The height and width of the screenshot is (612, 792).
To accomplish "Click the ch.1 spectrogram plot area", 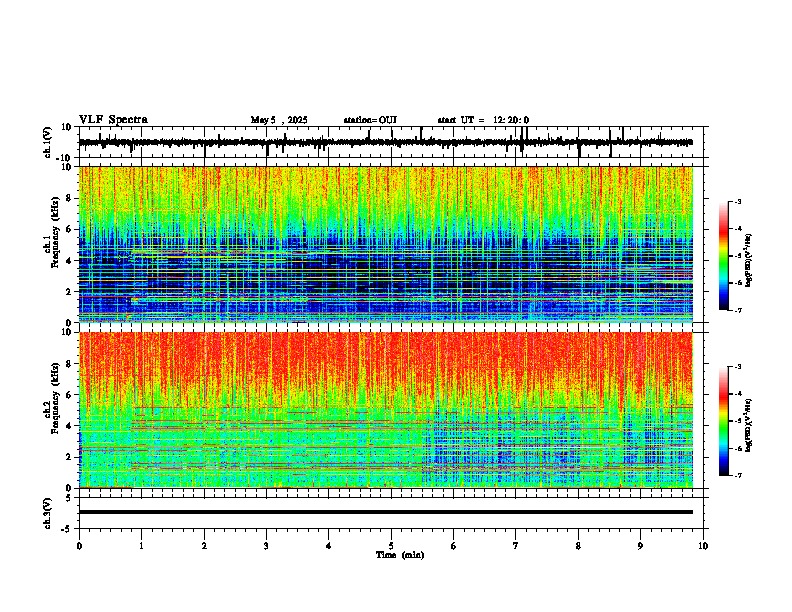I will 385,244.
